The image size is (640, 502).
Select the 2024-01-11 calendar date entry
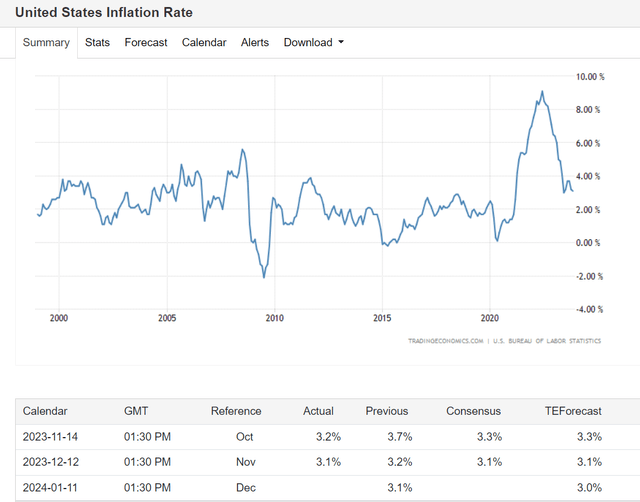click(x=55, y=487)
